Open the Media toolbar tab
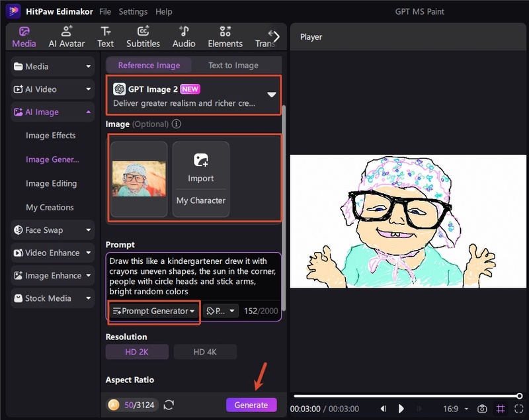This screenshot has height=420, width=529. pyautogui.click(x=24, y=37)
